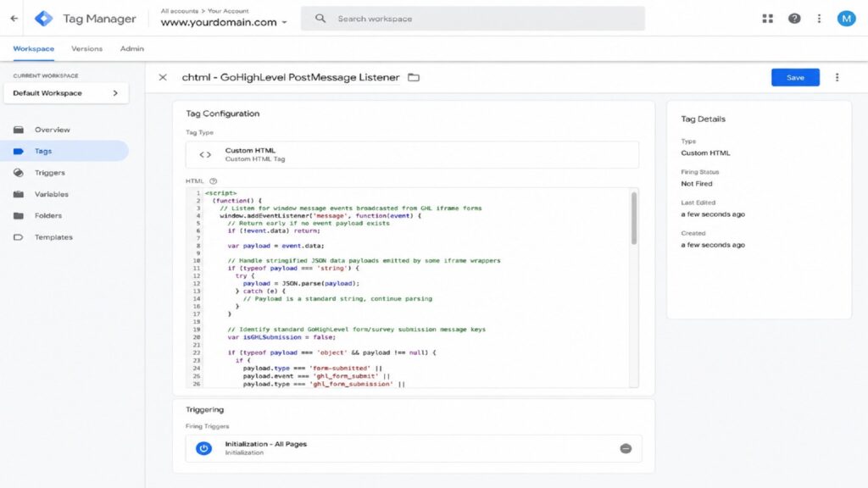Click the Custom HTML tag type row
This screenshot has width=868, height=488.
(x=413, y=154)
